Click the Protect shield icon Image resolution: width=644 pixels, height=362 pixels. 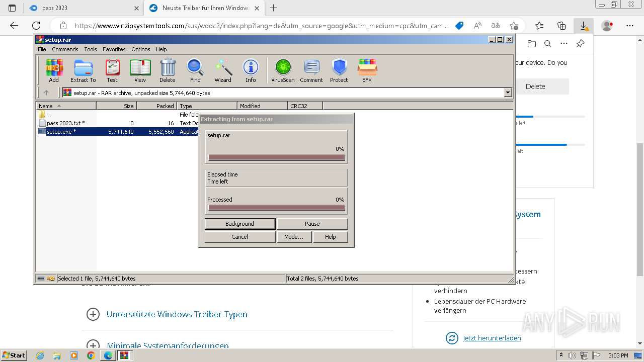[x=339, y=70]
